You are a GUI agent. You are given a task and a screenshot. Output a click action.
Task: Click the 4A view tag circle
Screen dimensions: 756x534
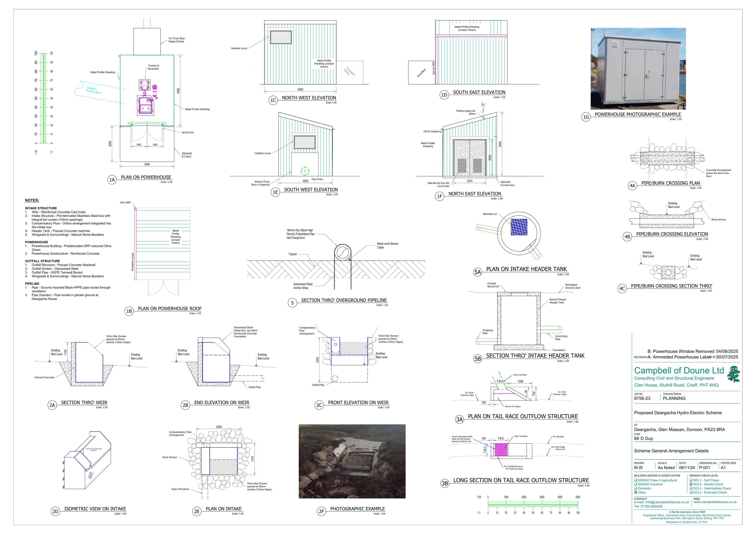tap(632, 186)
